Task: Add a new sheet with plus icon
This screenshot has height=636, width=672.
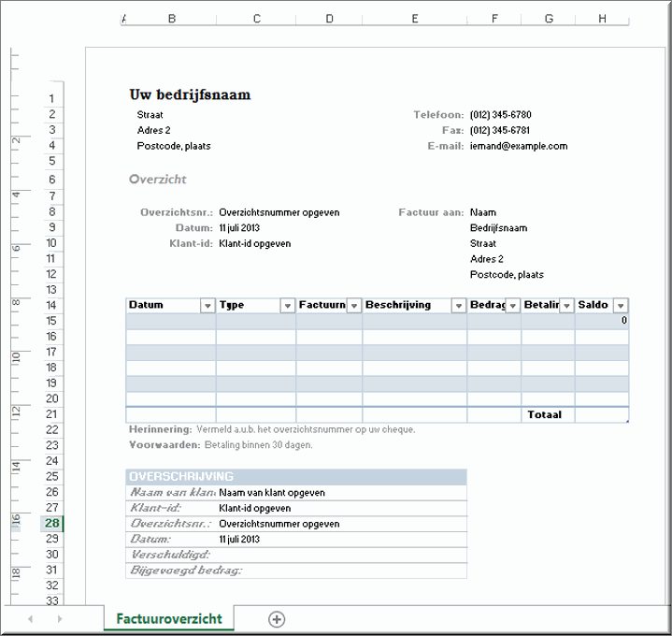Action: tap(277, 619)
